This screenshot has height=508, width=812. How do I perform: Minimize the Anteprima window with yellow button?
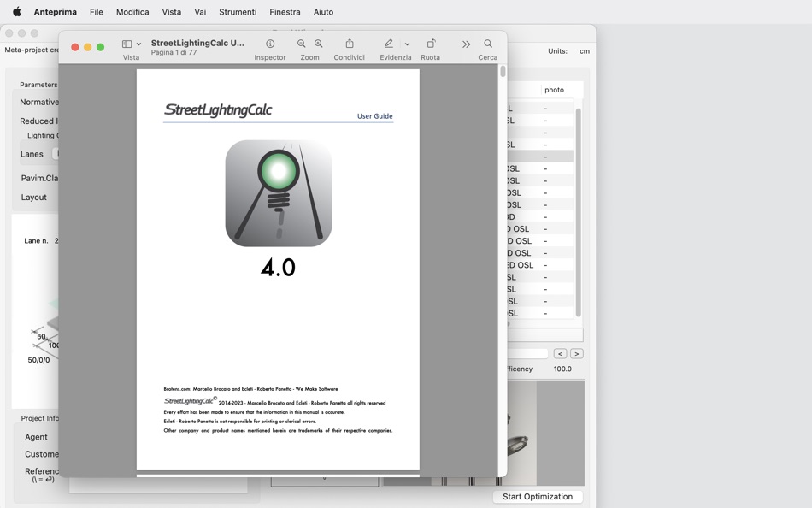[x=87, y=47]
